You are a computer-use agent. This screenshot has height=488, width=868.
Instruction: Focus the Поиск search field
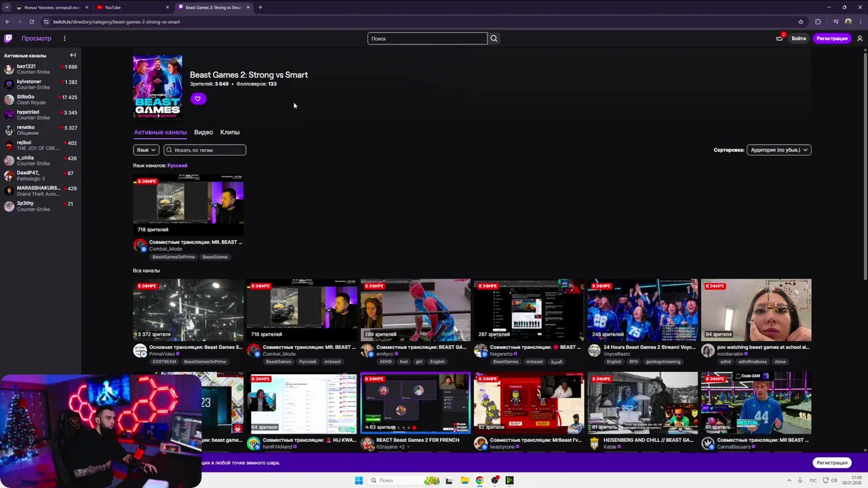[427, 39]
